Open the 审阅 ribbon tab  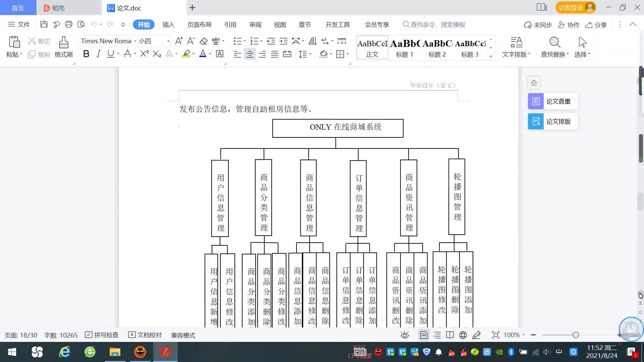(255, 24)
